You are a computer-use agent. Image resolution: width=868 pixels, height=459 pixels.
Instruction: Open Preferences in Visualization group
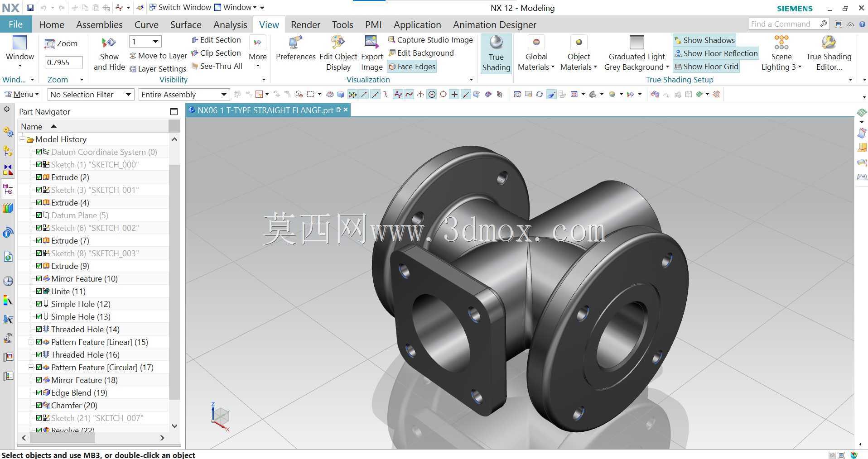pos(295,48)
